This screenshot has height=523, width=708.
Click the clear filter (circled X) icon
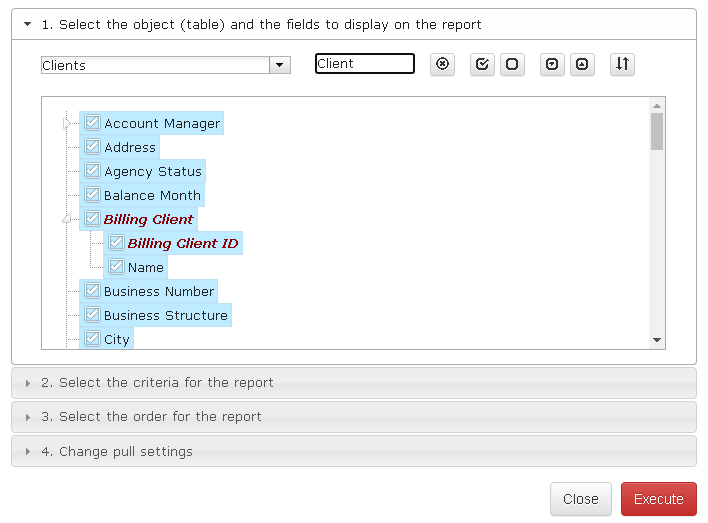click(x=443, y=64)
